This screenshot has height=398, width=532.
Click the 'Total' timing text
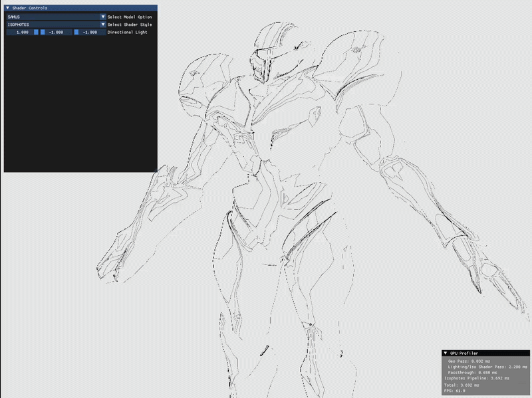coord(462,385)
